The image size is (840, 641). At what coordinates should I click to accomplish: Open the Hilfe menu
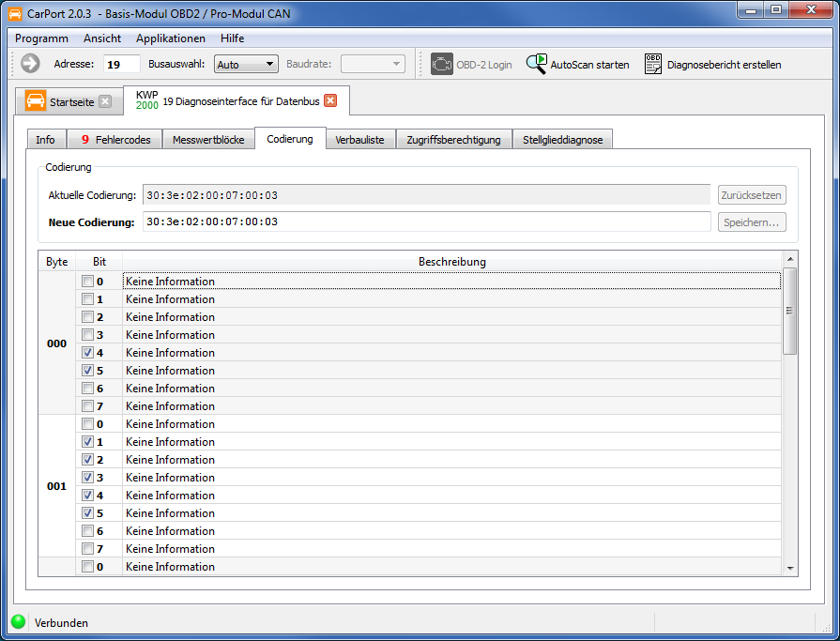[233, 38]
